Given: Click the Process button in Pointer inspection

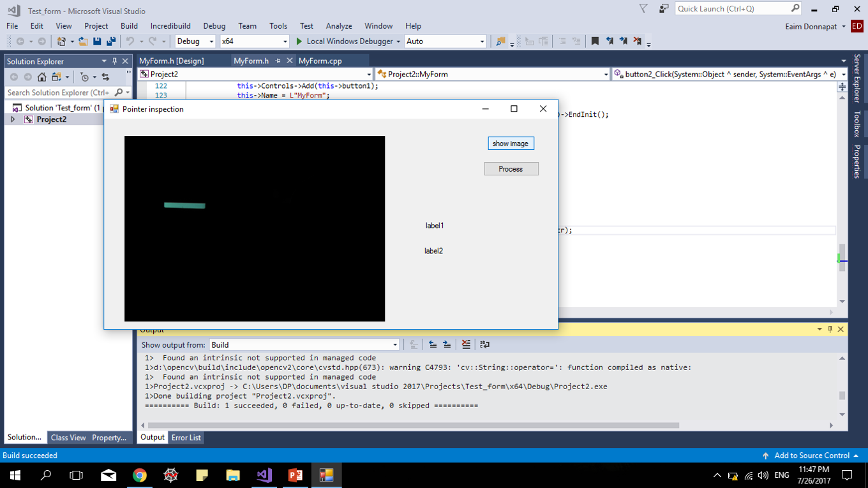Looking at the screenshot, I should click(x=511, y=168).
